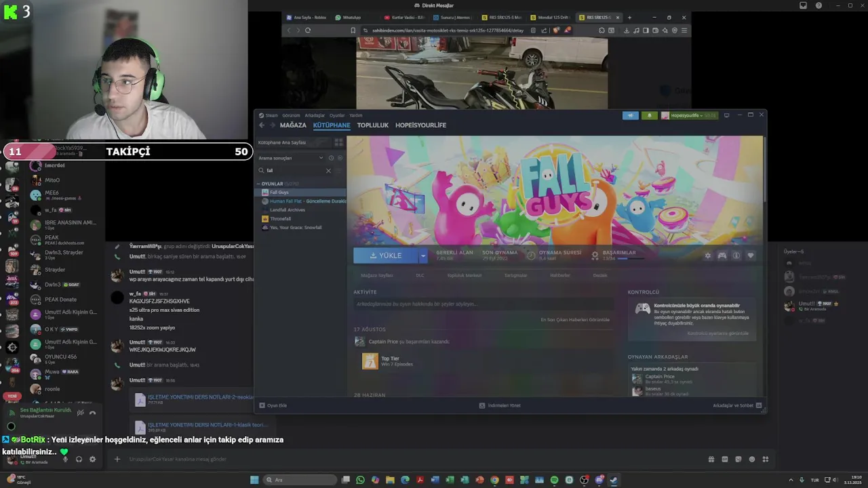Clear the library search with X
Image resolution: width=868 pixels, height=488 pixels.
click(328, 171)
